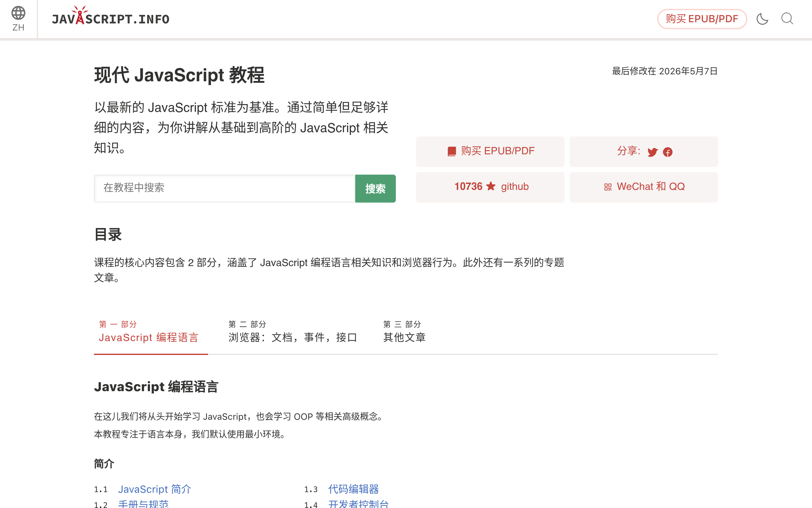The image size is (812, 508).
Task: Click the book icon beside 购买 EPUB/PDF
Action: (452, 151)
